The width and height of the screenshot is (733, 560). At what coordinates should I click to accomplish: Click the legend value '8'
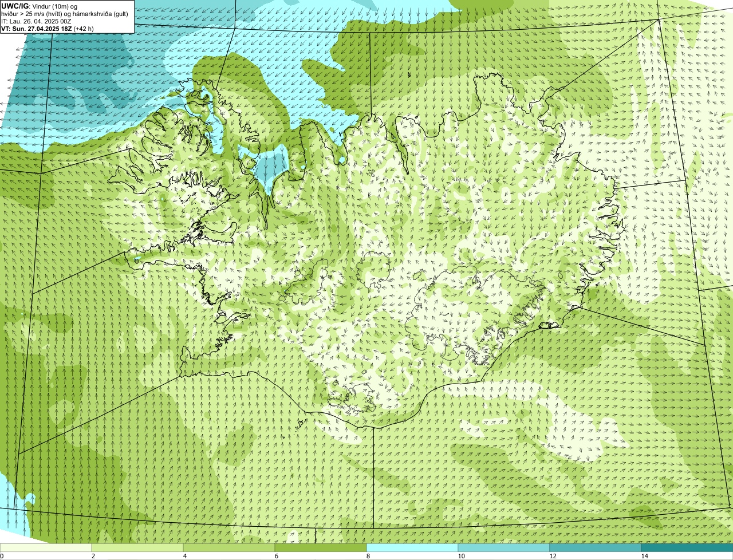click(x=368, y=556)
